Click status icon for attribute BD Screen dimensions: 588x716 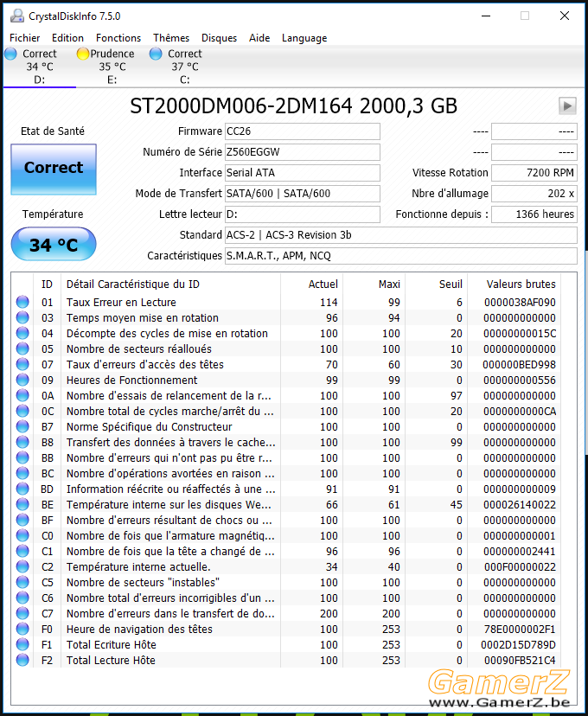tap(22, 489)
